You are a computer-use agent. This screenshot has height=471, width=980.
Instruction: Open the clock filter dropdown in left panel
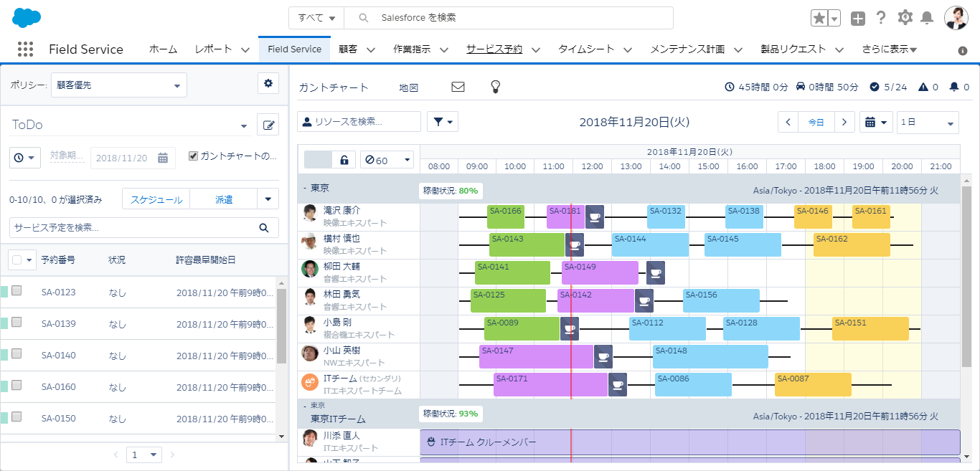point(25,158)
